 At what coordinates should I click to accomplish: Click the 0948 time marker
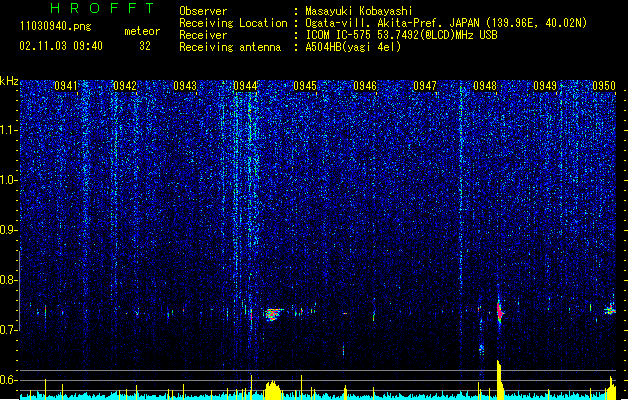tap(485, 86)
